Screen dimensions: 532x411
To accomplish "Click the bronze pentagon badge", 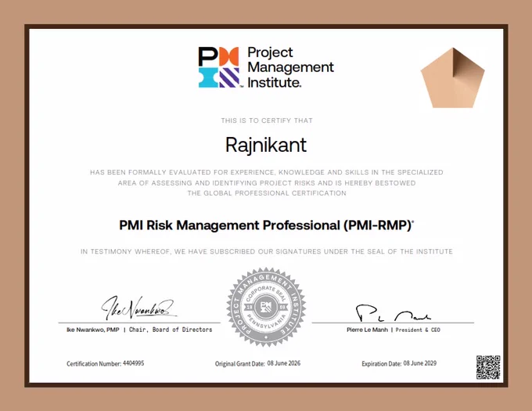I will point(453,78).
